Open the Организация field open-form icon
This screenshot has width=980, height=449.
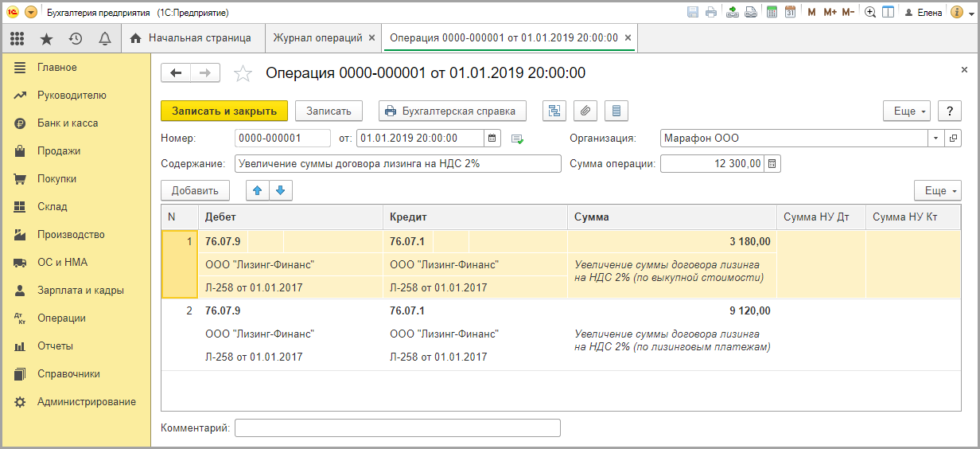(x=953, y=138)
